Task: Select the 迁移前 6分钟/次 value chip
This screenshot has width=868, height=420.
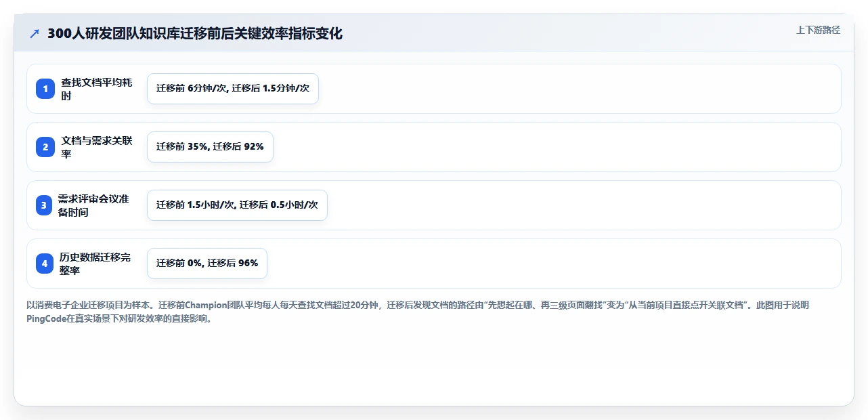Action: (233, 89)
